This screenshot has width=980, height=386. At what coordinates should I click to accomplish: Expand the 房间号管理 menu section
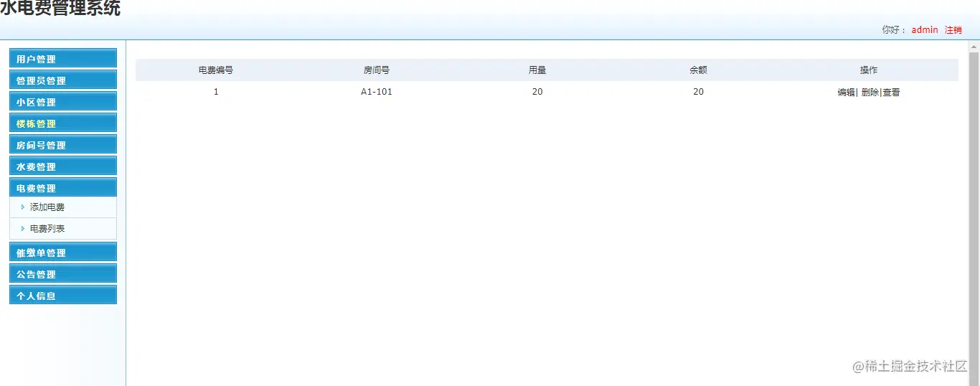point(63,145)
